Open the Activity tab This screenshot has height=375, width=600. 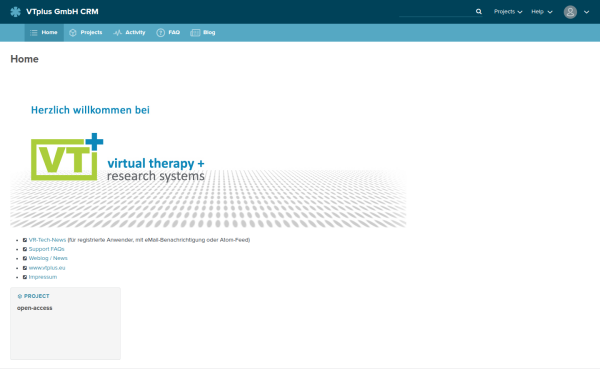point(129,33)
